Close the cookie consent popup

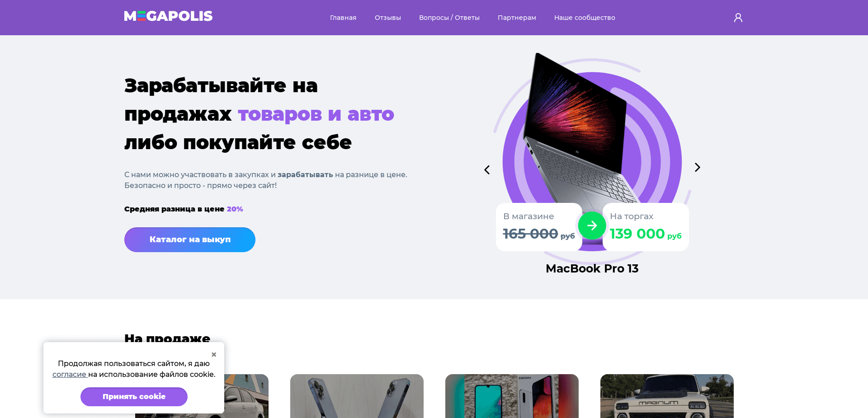(x=214, y=355)
